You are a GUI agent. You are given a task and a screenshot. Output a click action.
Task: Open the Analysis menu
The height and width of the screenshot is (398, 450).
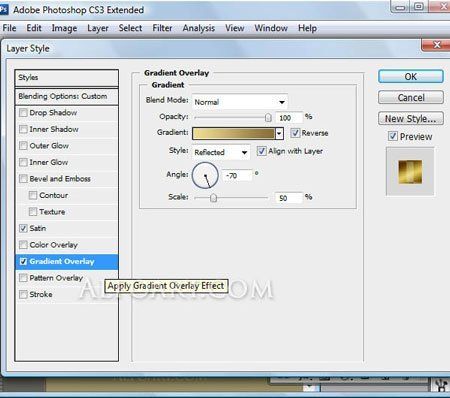[x=199, y=28]
